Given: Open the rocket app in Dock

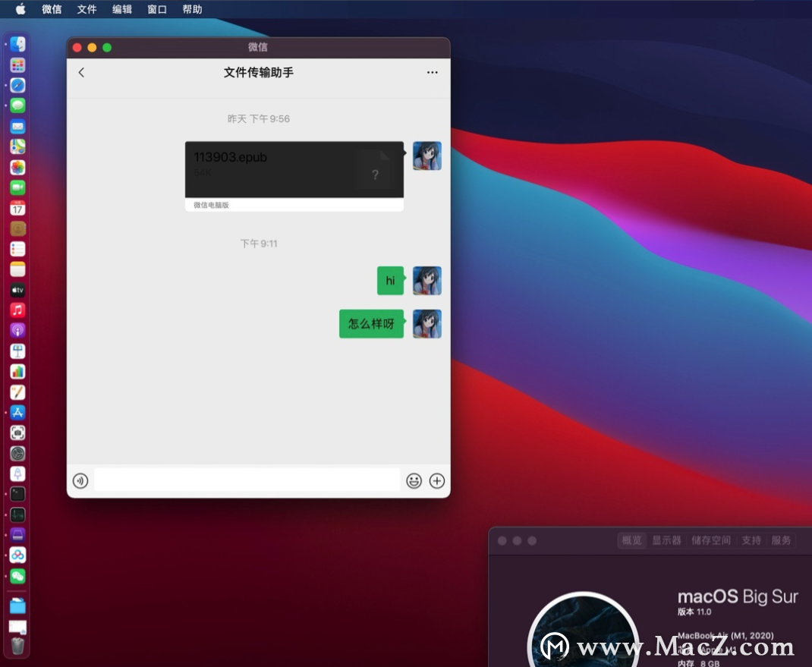Looking at the screenshot, I should (x=17, y=474).
